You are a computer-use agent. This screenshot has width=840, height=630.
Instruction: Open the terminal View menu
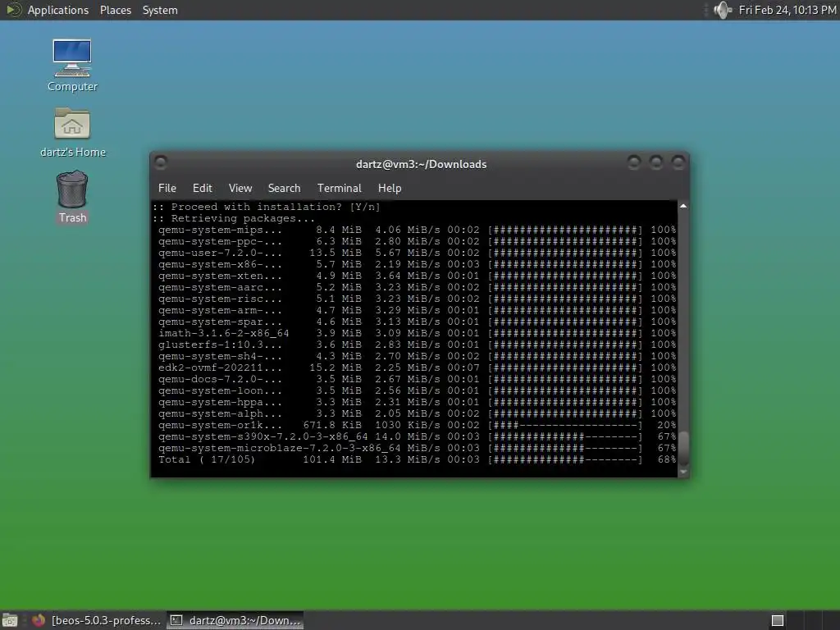coord(240,188)
